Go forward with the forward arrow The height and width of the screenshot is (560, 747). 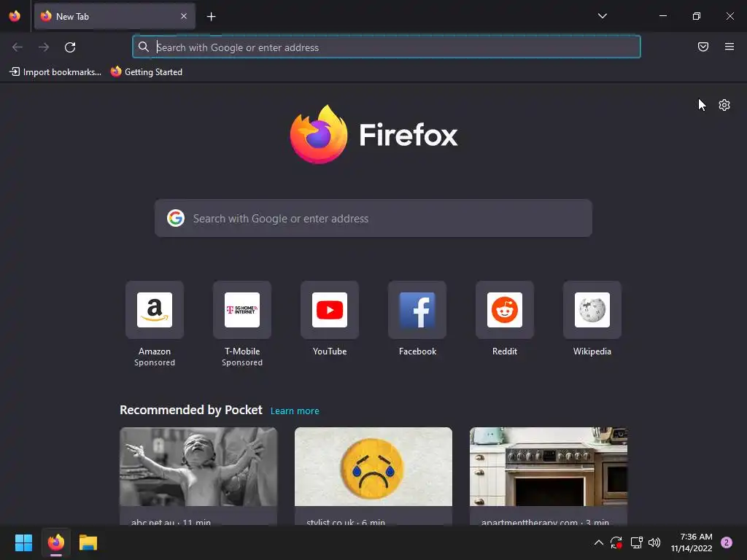coord(44,47)
